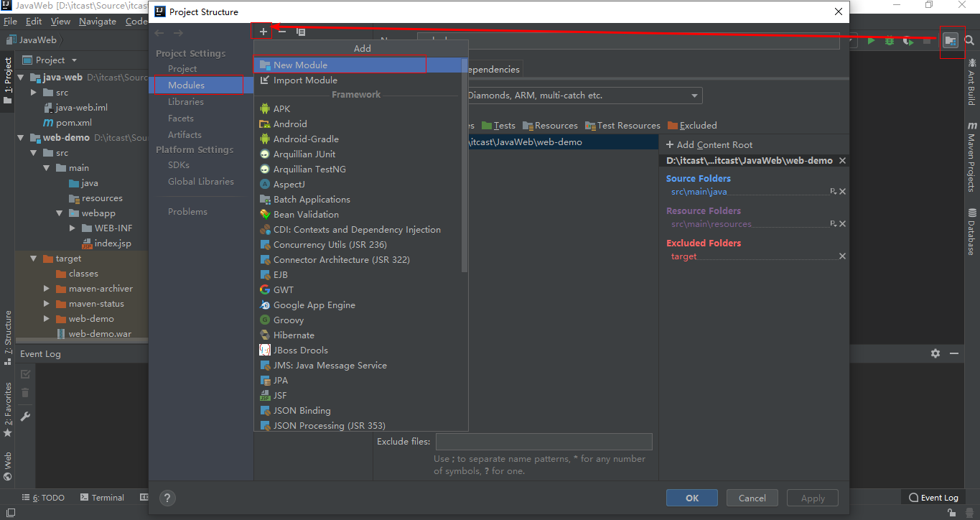Viewport: 980px width, 520px height.
Task: Click the Copy module icon
Action: coord(301,32)
